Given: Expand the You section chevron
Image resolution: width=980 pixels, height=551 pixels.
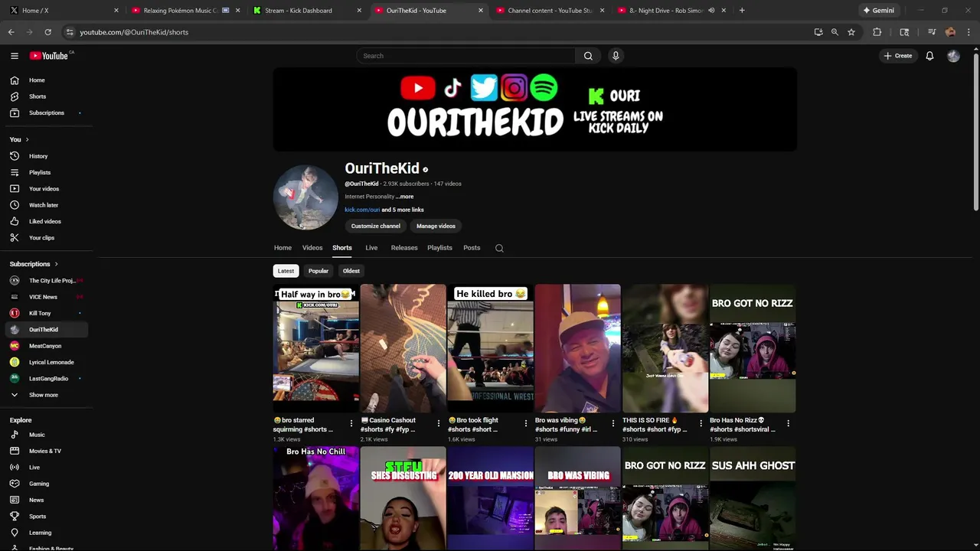Looking at the screenshot, I should click(x=27, y=139).
